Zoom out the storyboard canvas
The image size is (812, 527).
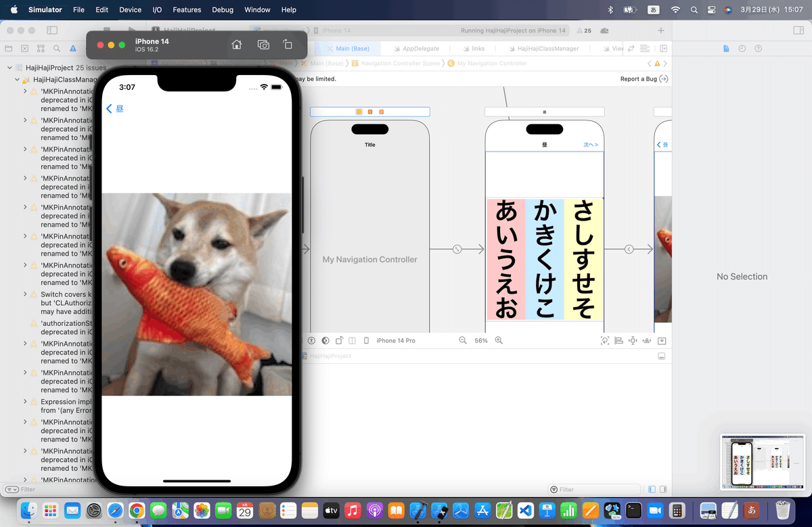pos(463,340)
